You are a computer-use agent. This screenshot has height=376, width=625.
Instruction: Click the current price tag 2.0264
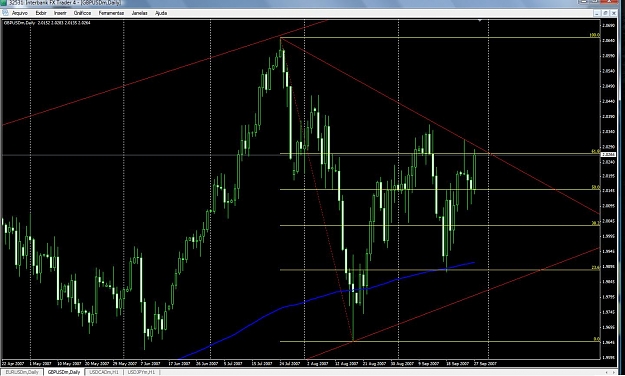[x=608, y=154]
